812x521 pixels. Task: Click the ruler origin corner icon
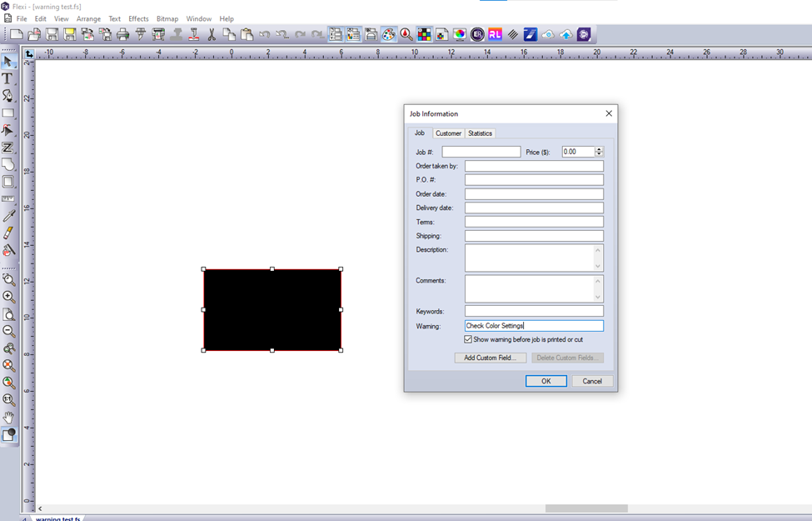29,53
